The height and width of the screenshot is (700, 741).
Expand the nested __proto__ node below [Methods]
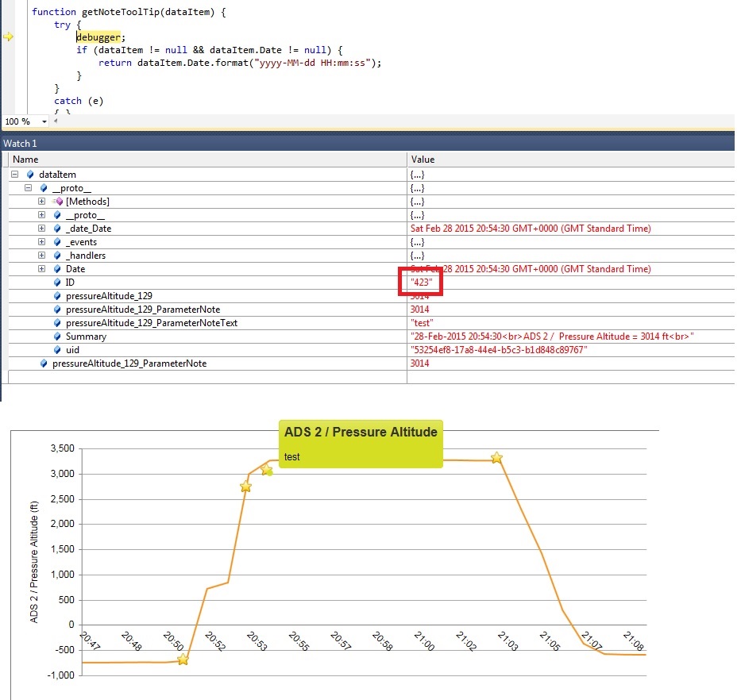(x=41, y=215)
